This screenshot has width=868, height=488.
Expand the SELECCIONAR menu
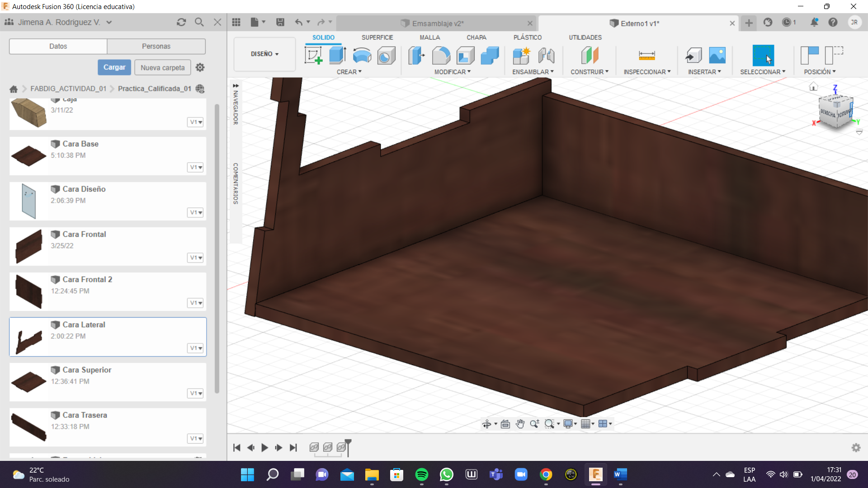[763, 72]
